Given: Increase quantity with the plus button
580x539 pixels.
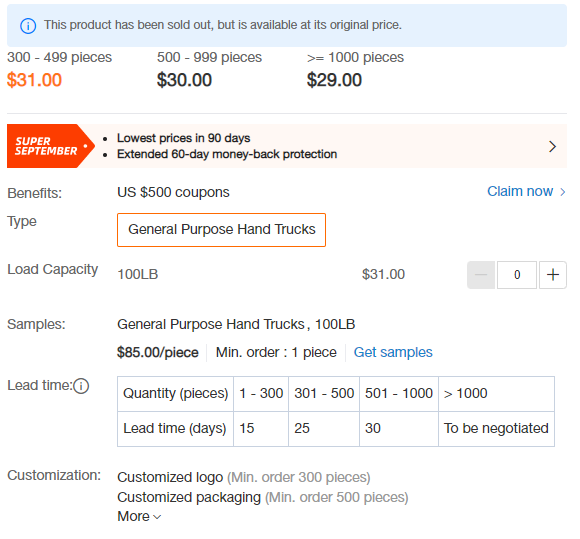Looking at the screenshot, I should click(553, 274).
